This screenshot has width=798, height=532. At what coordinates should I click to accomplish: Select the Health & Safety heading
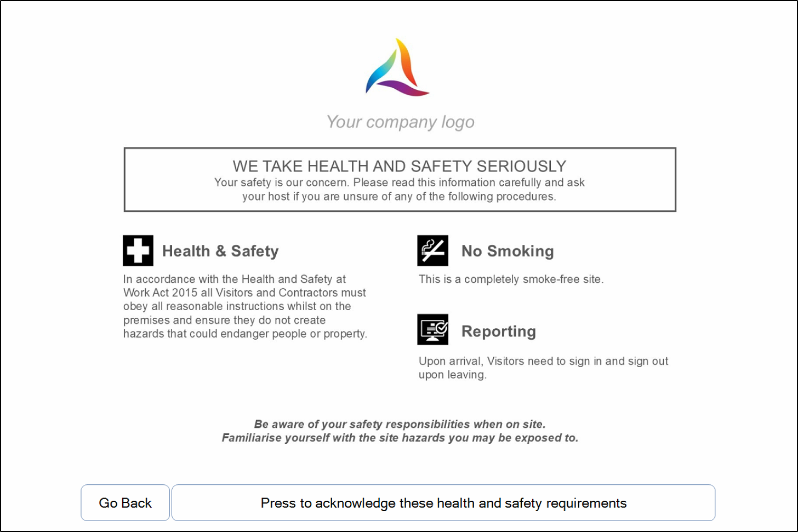pos(220,251)
